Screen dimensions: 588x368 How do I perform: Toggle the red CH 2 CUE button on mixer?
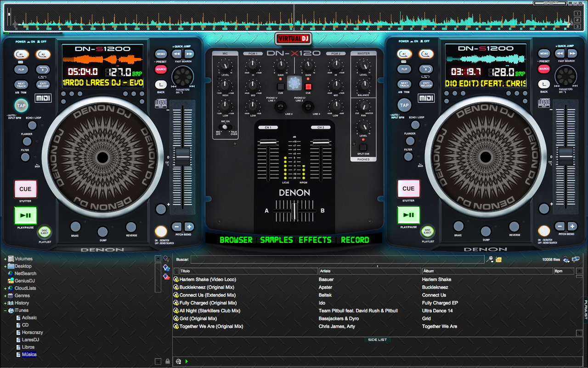coord(308,86)
